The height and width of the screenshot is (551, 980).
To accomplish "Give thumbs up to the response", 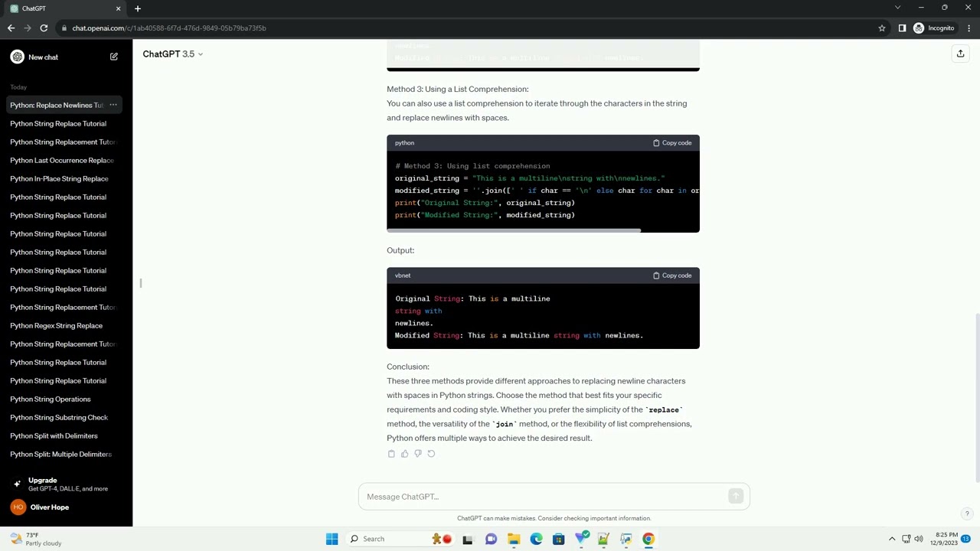I will point(404,454).
